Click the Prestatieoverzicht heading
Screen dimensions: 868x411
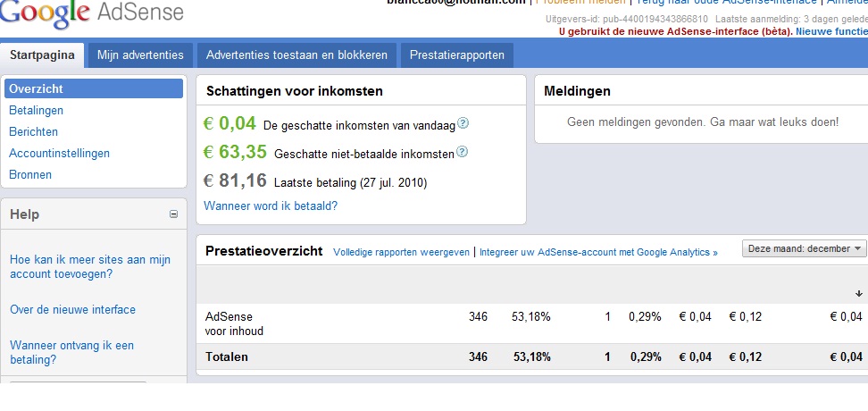click(x=264, y=251)
